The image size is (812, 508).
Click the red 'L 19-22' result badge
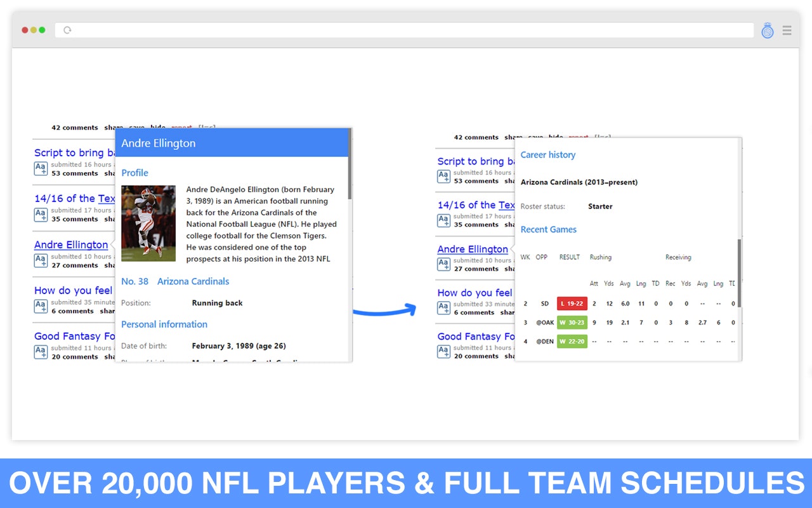coord(572,304)
